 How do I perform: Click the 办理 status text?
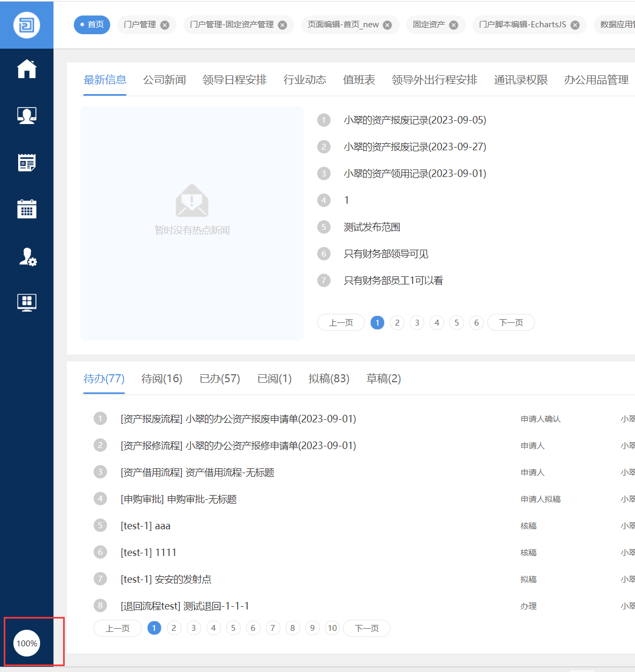(529, 606)
